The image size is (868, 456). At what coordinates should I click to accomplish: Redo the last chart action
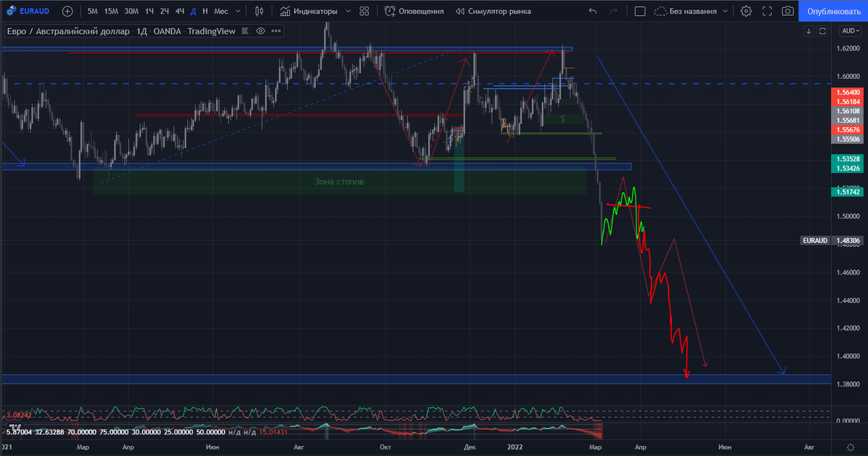tap(614, 11)
